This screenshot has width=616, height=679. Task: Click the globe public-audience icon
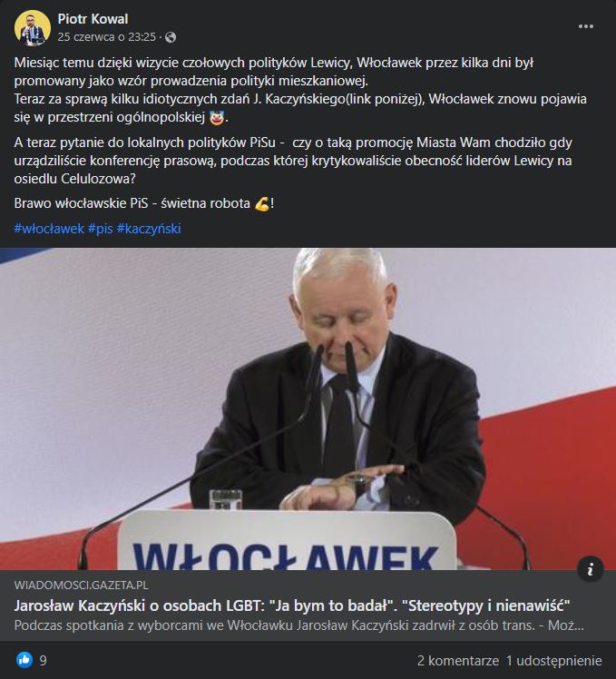171,37
